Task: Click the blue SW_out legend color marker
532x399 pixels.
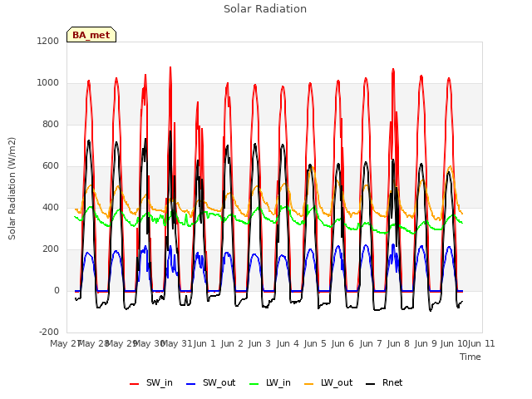Action: point(191,384)
